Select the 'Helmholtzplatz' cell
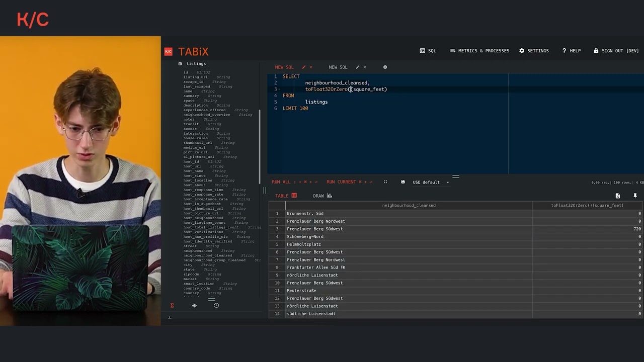 [409, 244]
